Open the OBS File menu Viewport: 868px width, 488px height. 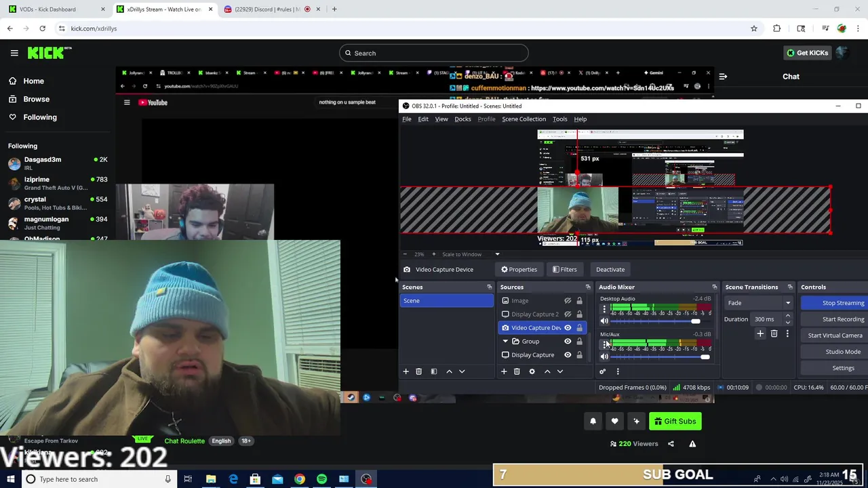coord(407,119)
